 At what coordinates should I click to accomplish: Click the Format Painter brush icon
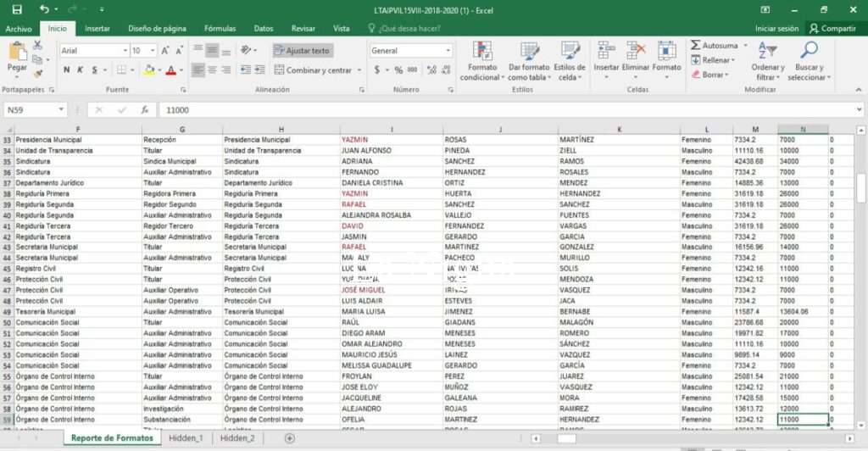pos(37,74)
